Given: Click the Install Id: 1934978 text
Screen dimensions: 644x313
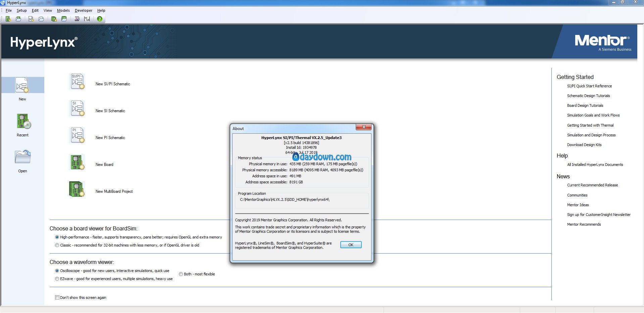Looking at the screenshot, I should point(301,147).
